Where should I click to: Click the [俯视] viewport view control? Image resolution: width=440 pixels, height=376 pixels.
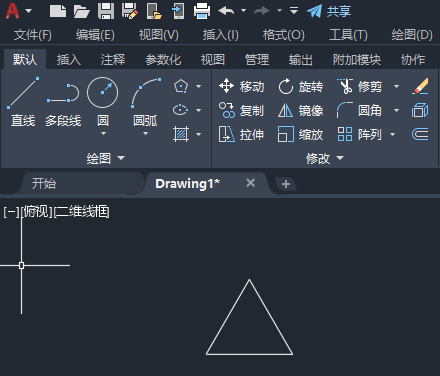[37, 212]
